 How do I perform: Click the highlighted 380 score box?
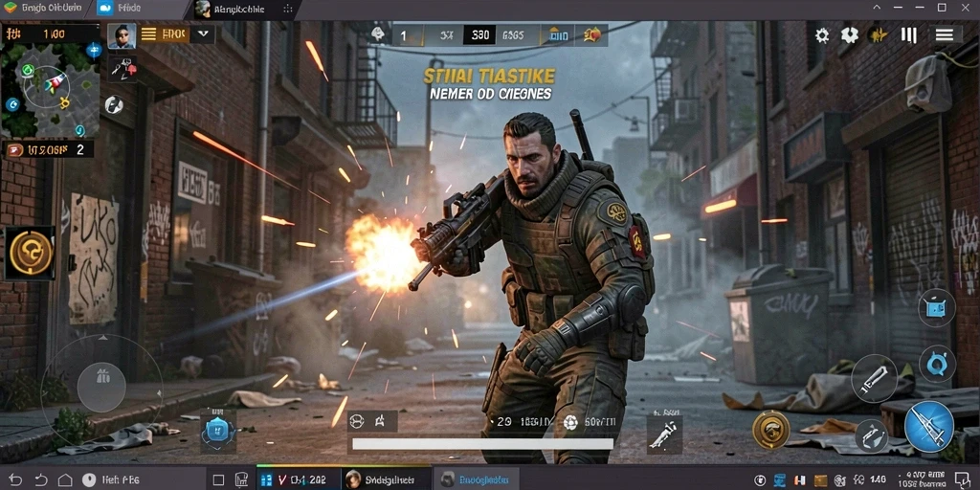click(479, 35)
